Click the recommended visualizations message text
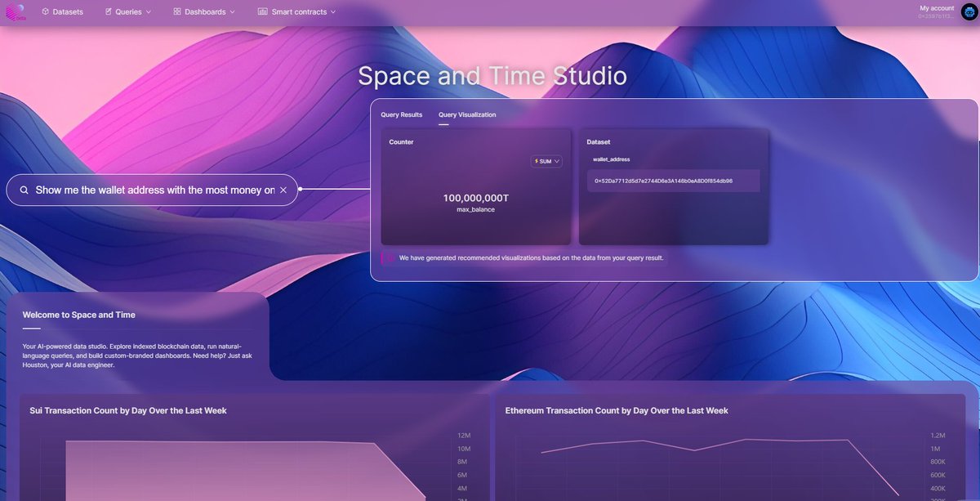980x501 pixels. point(532,257)
